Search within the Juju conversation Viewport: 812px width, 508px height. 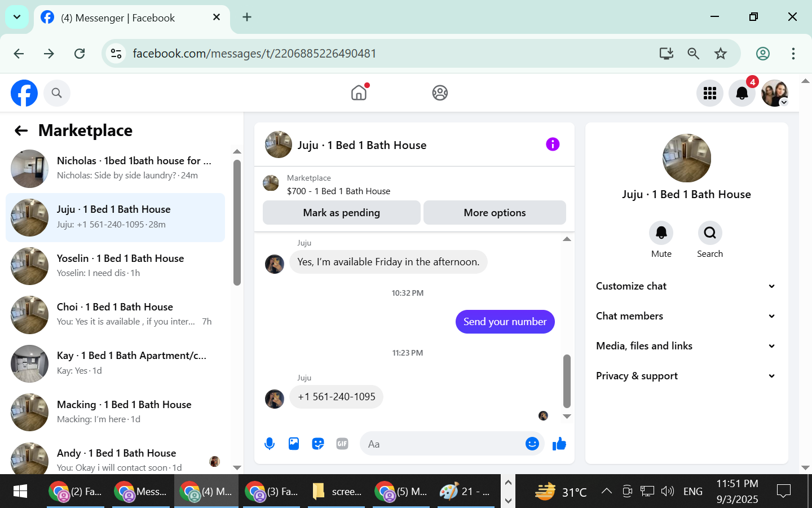point(710,233)
